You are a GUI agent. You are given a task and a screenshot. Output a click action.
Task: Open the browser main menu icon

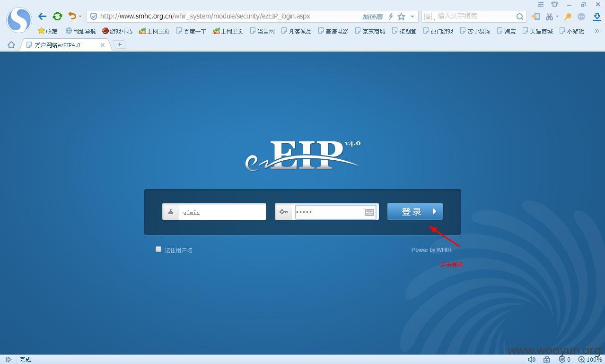[x=541, y=4]
